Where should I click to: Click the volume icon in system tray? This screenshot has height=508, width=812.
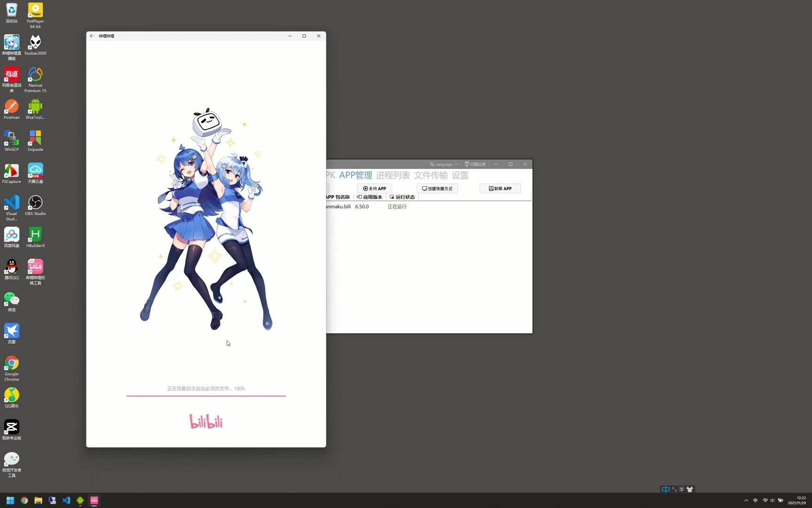pos(772,500)
